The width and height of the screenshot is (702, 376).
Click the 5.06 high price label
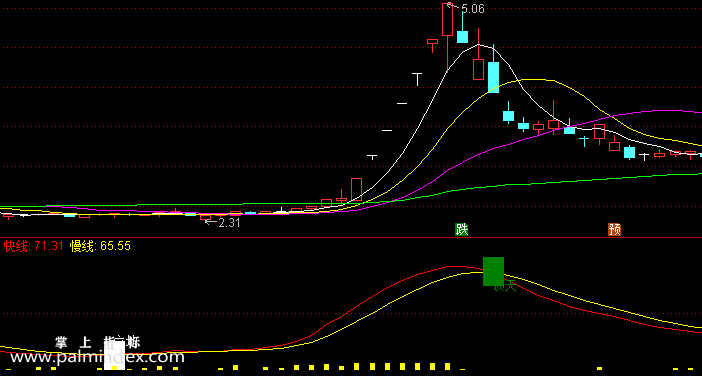(473, 9)
